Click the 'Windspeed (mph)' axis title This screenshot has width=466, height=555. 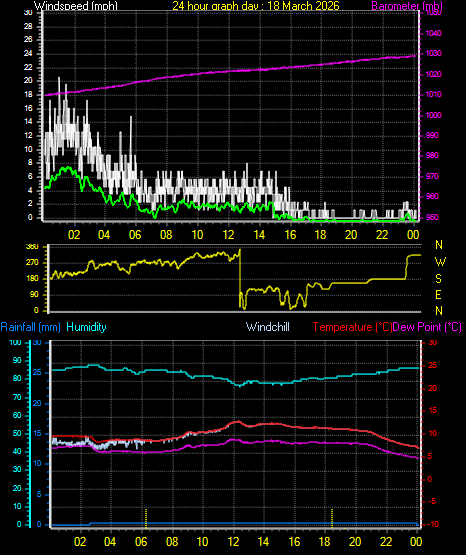click(76, 6)
